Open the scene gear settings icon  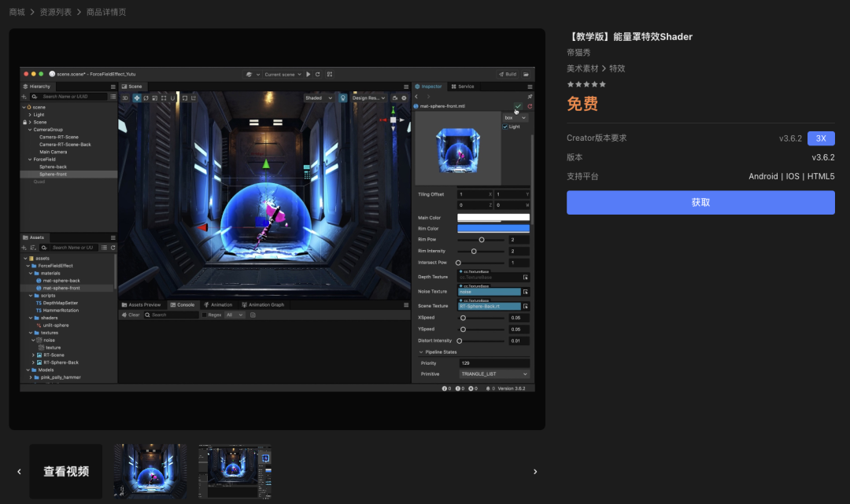coord(404,98)
